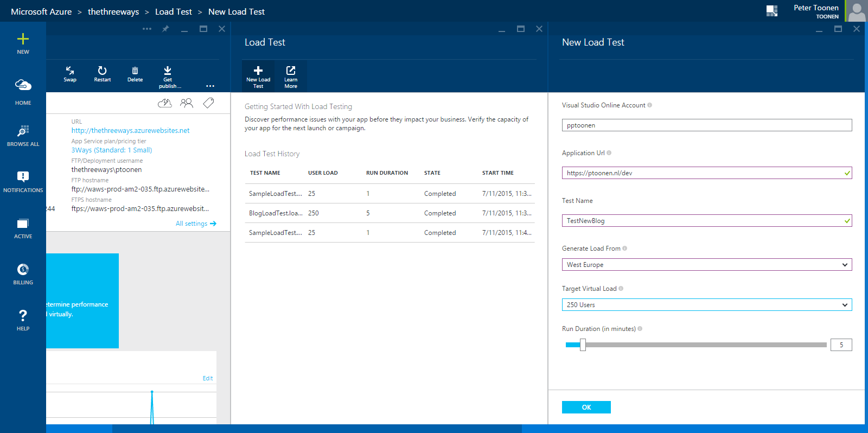
Task: Open Generate Load From dropdown
Action: pyautogui.click(x=707, y=265)
